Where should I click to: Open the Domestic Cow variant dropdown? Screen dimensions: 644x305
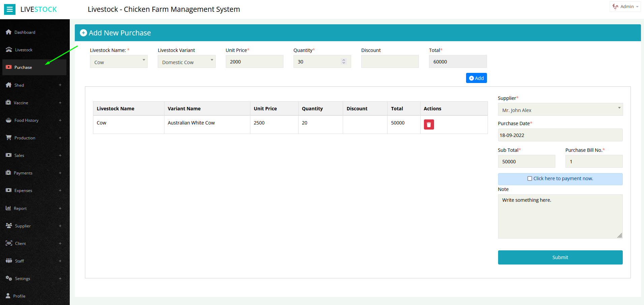(x=186, y=62)
